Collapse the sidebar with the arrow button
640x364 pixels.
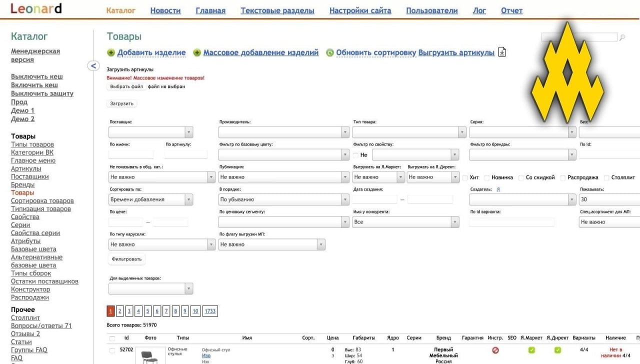93,65
